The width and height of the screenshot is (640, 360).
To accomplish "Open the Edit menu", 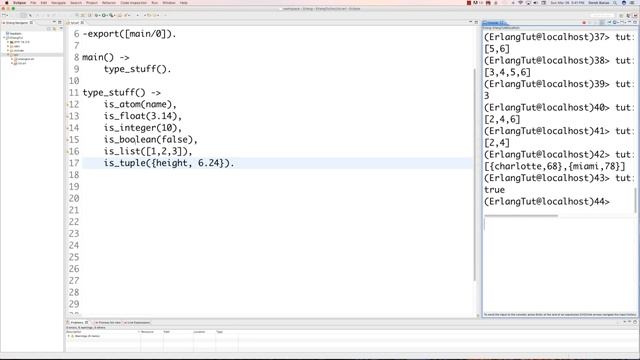I will click(x=44, y=2).
